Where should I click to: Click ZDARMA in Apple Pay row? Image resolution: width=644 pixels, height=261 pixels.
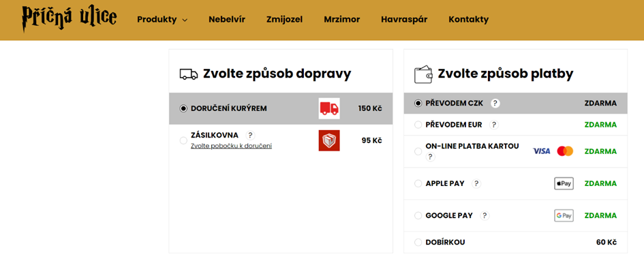click(600, 184)
